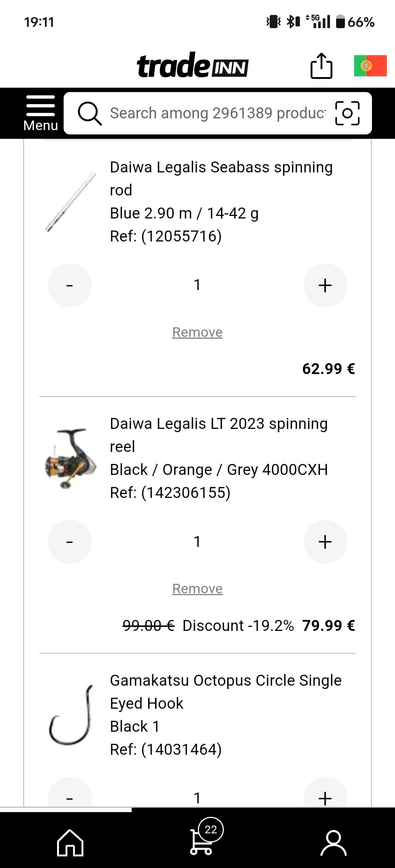
Task: View Gamakatsu Octopus Circle hook title
Action: point(225,692)
